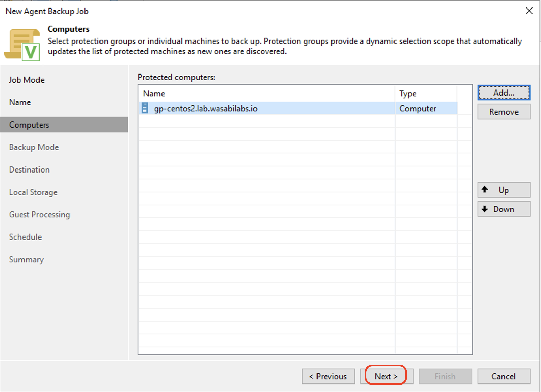Click the Add... button
541x392 pixels.
[504, 93]
